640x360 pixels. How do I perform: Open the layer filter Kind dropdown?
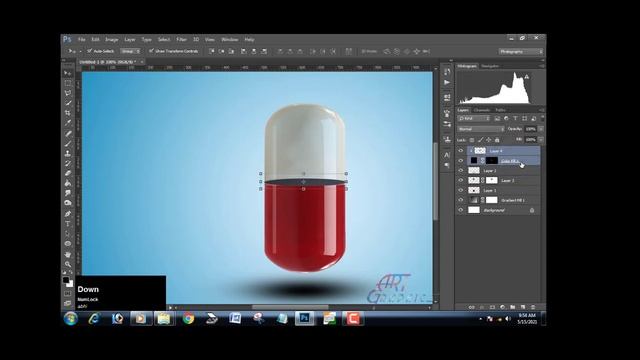(x=473, y=118)
